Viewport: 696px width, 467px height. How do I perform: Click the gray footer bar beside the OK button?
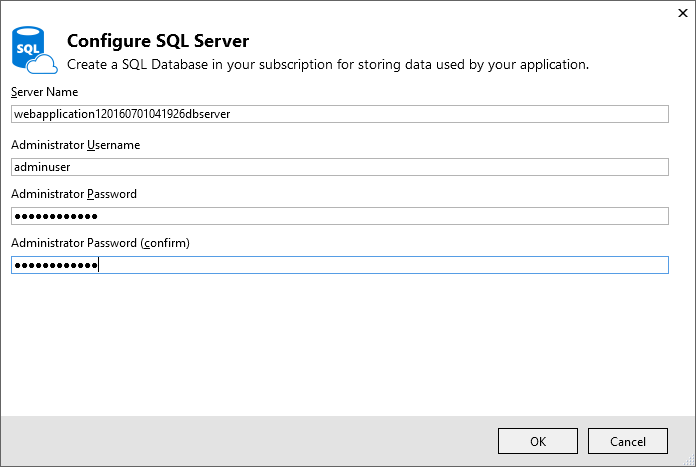[x=249, y=441]
